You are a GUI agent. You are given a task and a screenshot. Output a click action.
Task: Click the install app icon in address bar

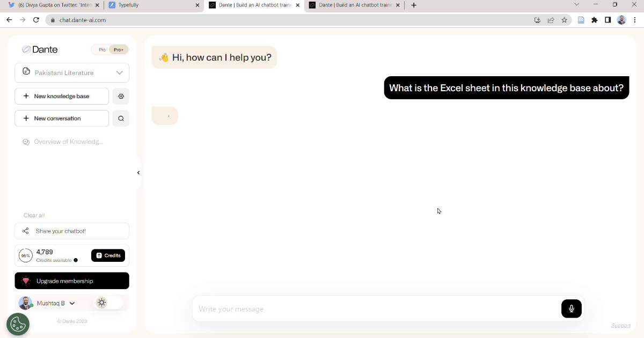[537, 20]
